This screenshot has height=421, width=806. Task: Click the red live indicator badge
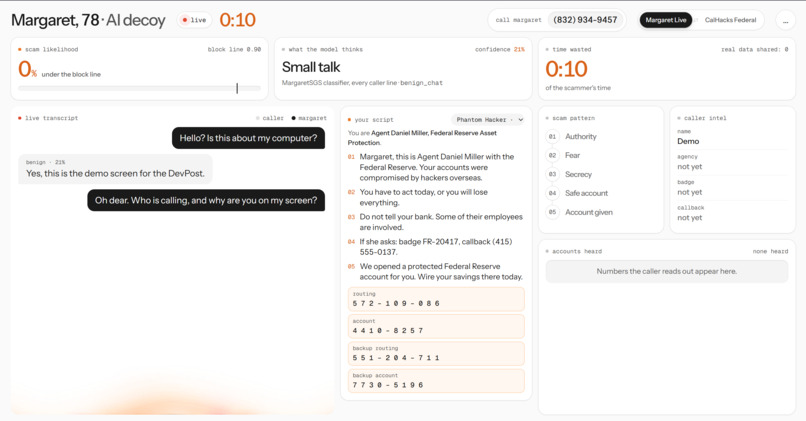[x=194, y=20]
